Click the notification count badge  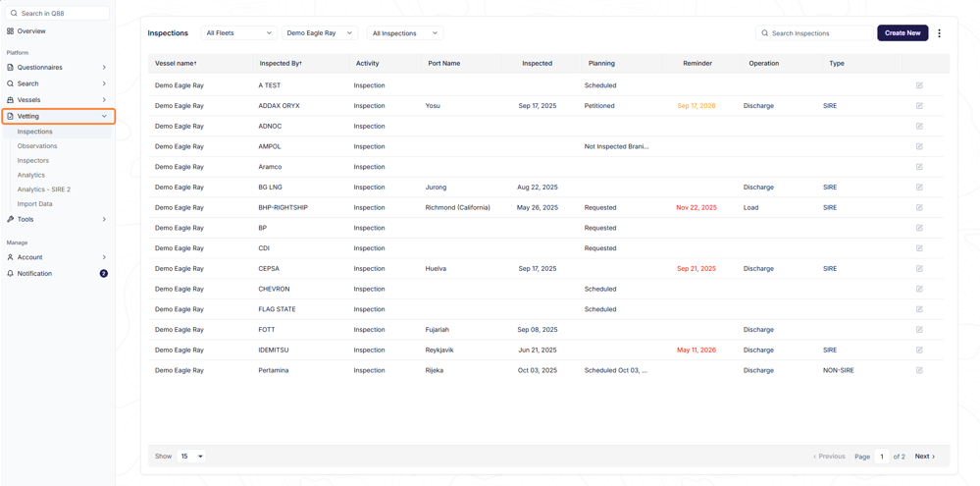point(104,273)
